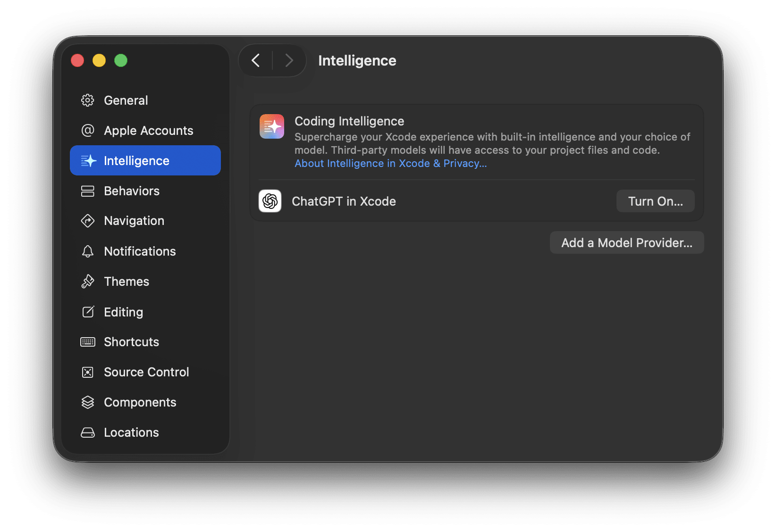Turn on ChatGPT in Xcode

[x=655, y=201]
